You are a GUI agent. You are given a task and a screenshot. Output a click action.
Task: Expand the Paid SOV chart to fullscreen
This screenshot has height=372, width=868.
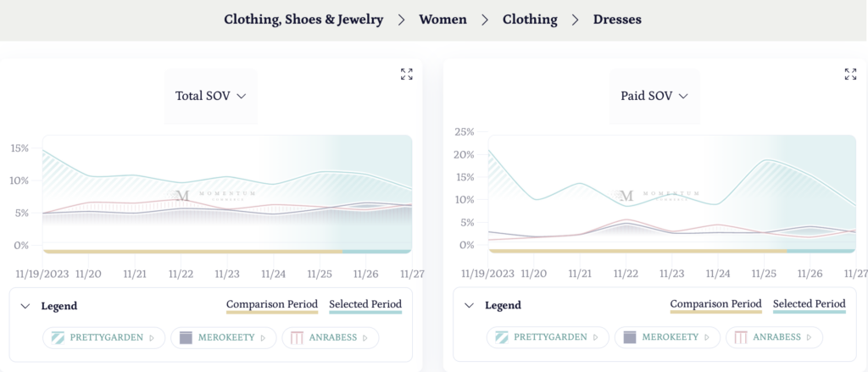click(850, 75)
